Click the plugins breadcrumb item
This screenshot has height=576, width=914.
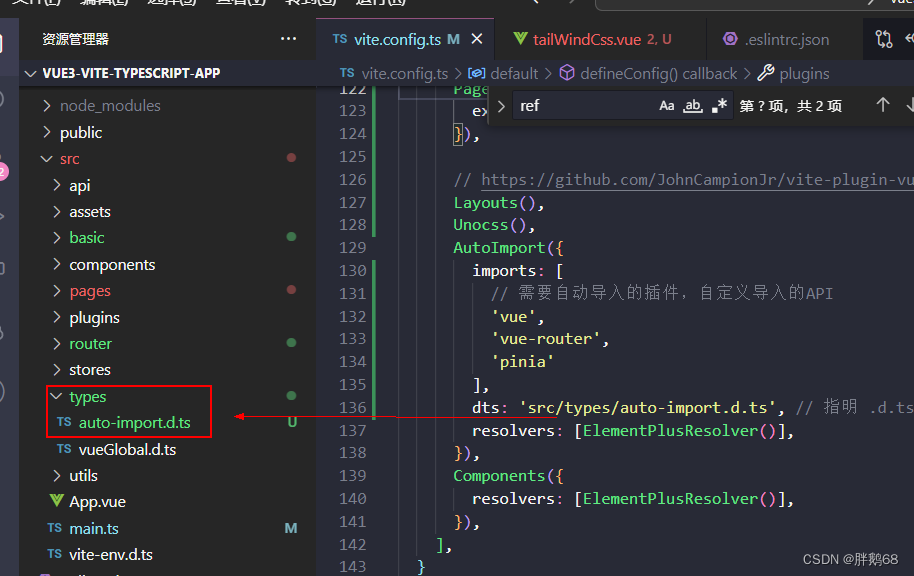pyautogui.click(x=803, y=73)
